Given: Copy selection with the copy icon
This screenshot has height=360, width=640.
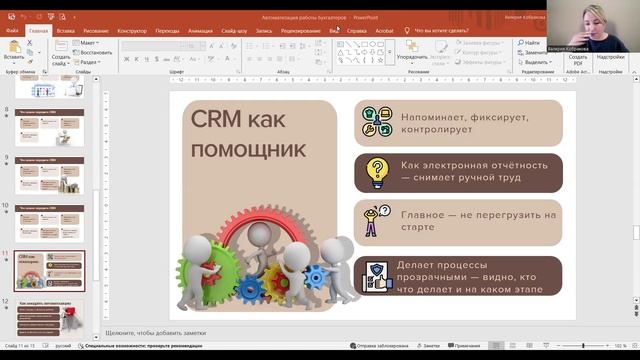Looking at the screenshot, I should click(30, 52).
